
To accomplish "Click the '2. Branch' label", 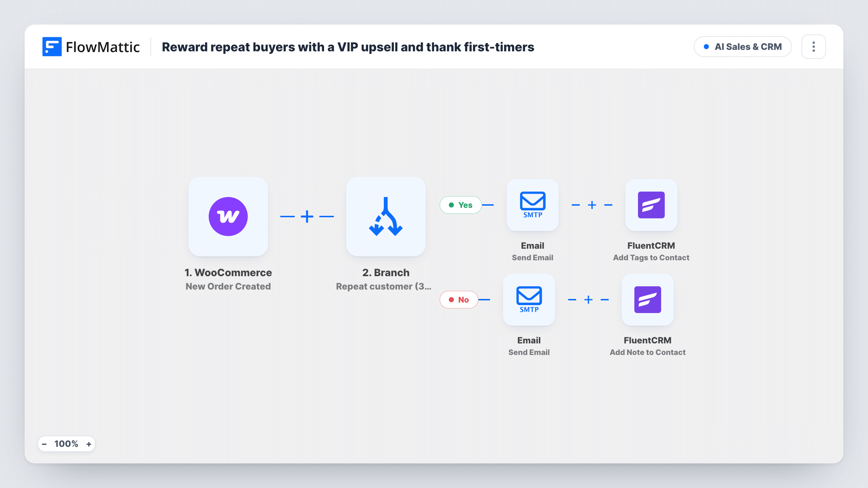I will click(386, 273).
